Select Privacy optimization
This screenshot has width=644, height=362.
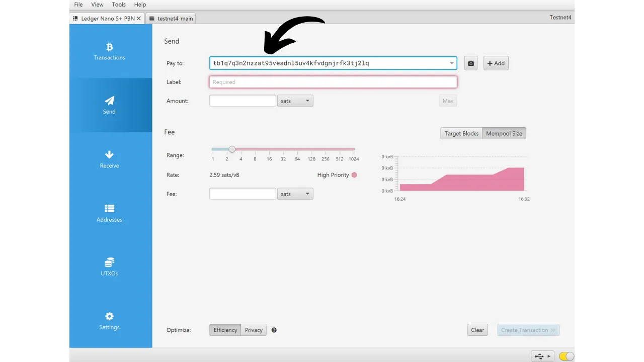click(x=254, y=330)
